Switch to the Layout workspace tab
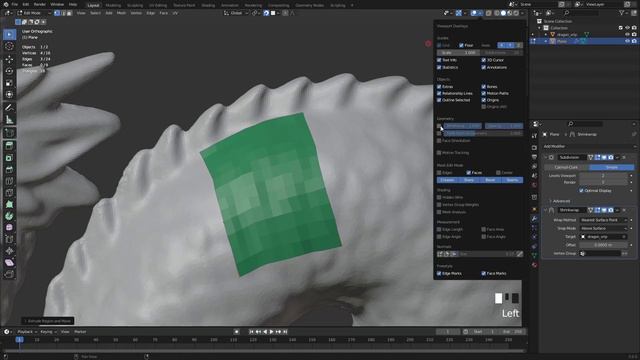Image resolution: width=640 pixels, height=360 pixels. (x=93, y=5)
